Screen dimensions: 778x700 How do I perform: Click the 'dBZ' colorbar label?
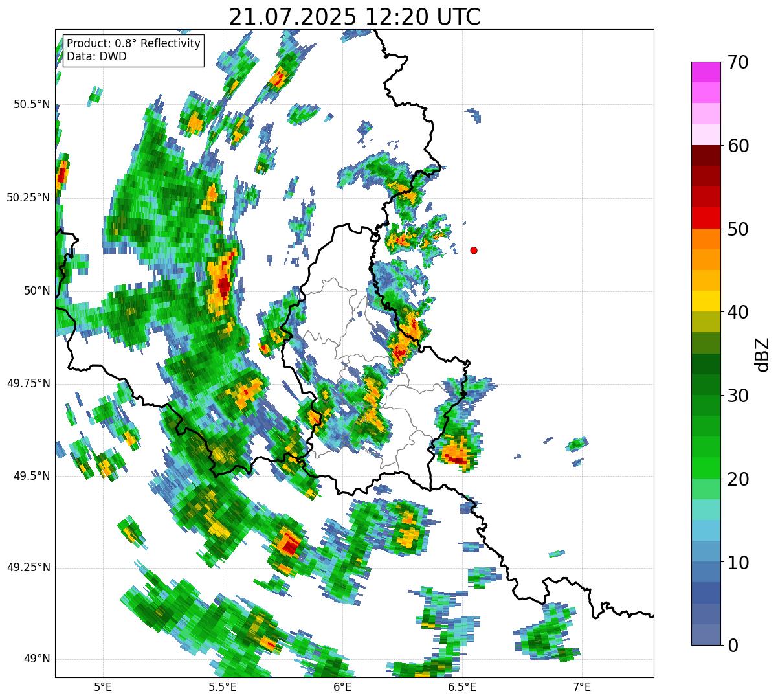tap(762, 354)
